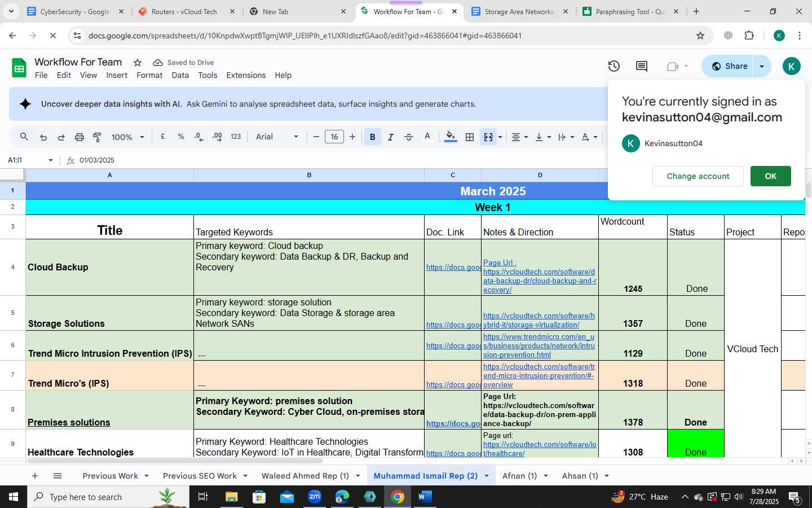Increase font size with plus button
812x508 pixels.
[352, 137]
